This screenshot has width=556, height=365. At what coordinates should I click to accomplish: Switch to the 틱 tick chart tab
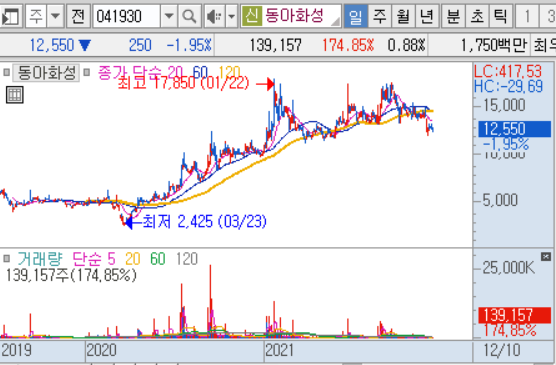(500, 16)
